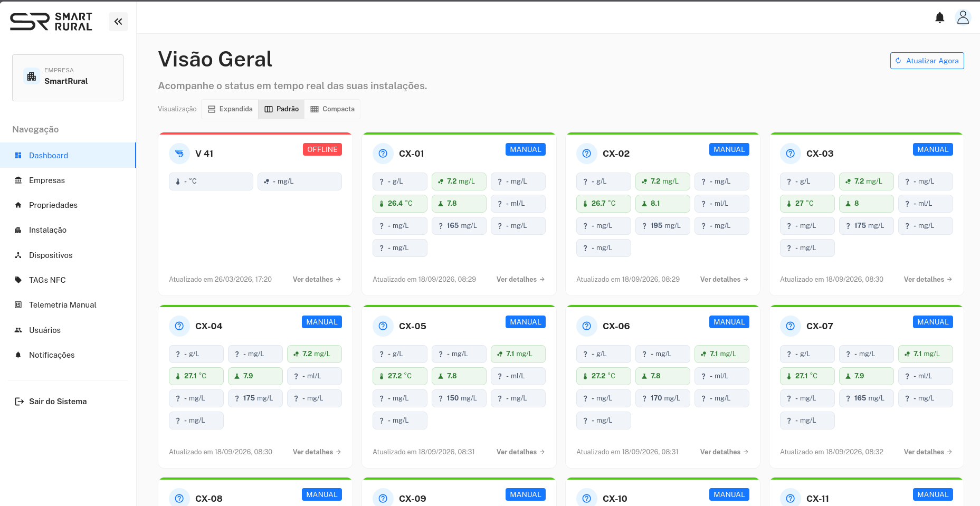Click the Smart Rural logo

tap(51, 22)
